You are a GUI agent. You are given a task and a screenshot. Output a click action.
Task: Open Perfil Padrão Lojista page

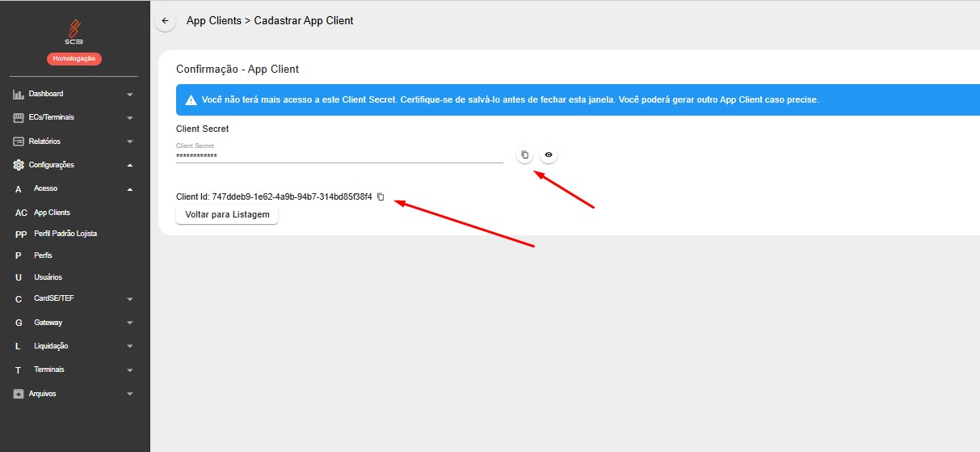65,234
